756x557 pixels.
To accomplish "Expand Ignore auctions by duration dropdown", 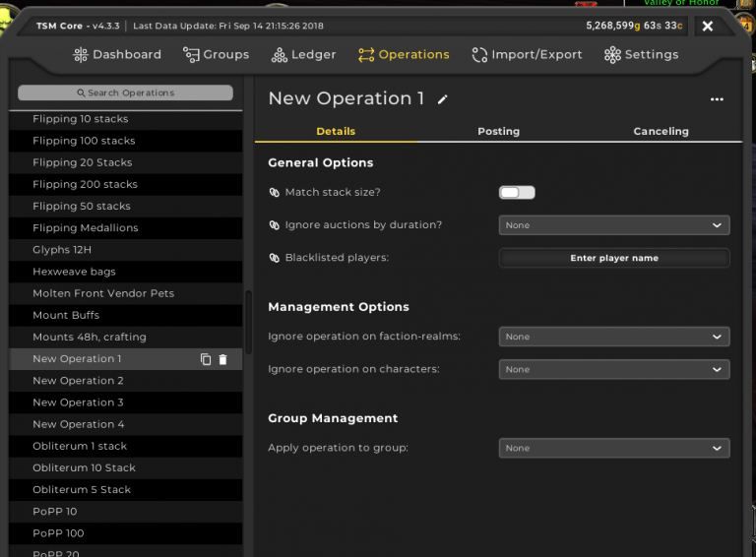I will pyautogui.click(x=614, y=225).
